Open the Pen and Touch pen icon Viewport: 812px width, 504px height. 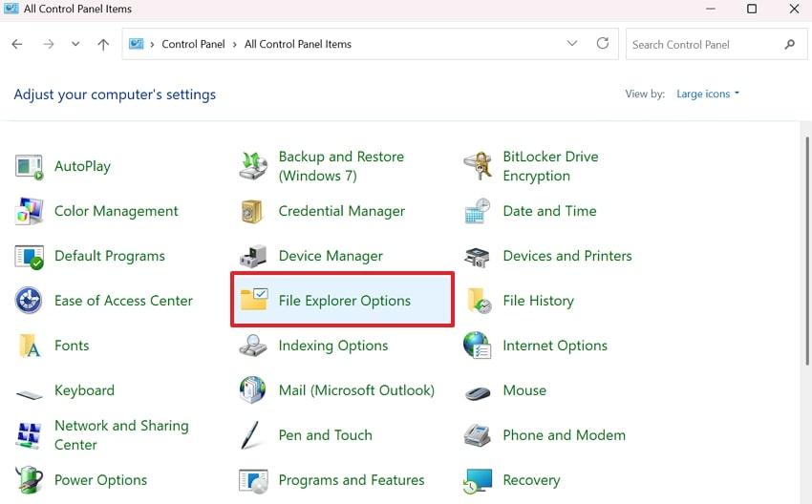[250, 435]
